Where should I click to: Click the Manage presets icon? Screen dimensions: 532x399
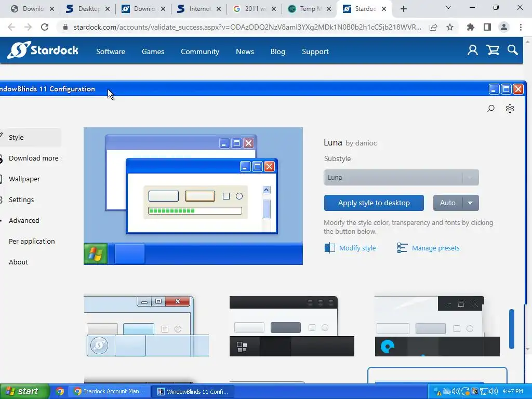click(402, 248)
